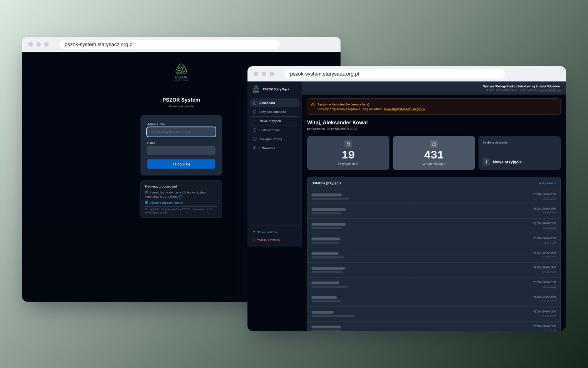Screen dimensions: 588x368
Task: Click the Ustawienia gear icon
Action: (x=255, y=148)
